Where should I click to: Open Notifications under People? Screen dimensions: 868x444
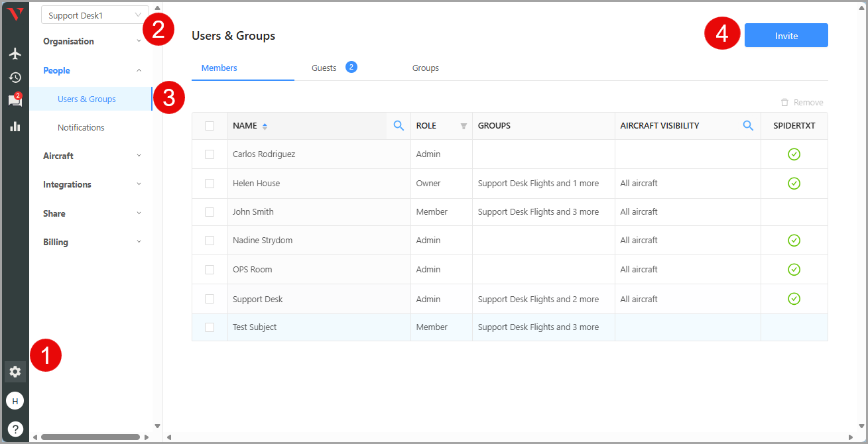point(81,127)
